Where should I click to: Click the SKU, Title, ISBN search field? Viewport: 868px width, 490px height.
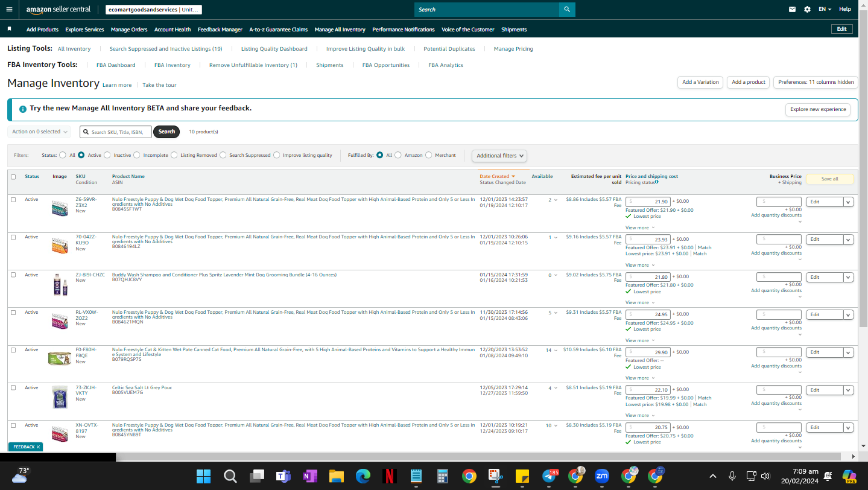116,132
